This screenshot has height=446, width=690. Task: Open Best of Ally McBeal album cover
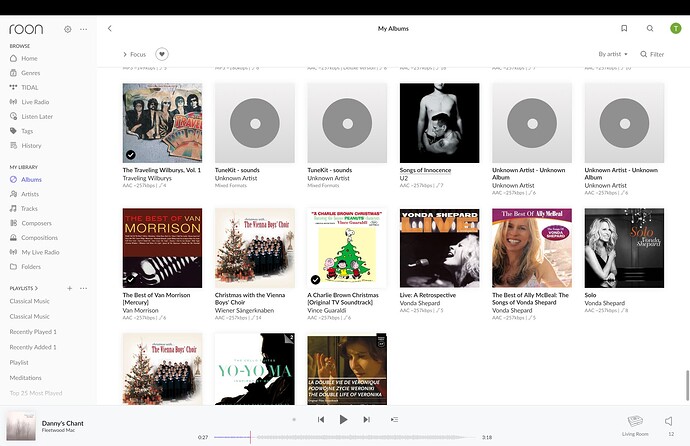[x=532, y=248]
